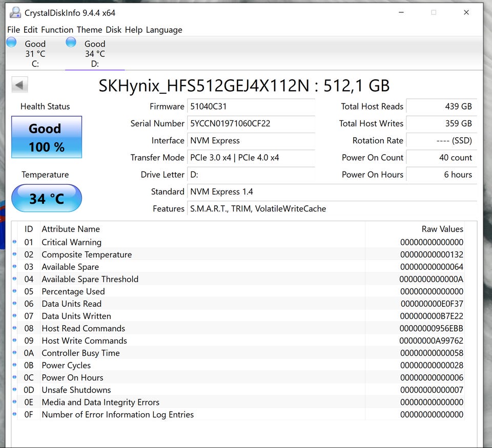Open the Theme menu
This screenshot has width=492, height=448.
[x=89, y=30]
